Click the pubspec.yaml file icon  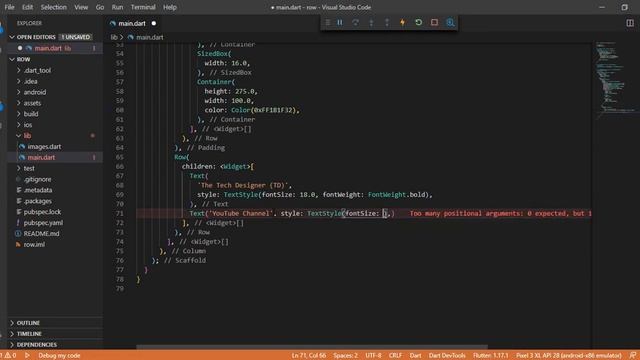(18, 223)
